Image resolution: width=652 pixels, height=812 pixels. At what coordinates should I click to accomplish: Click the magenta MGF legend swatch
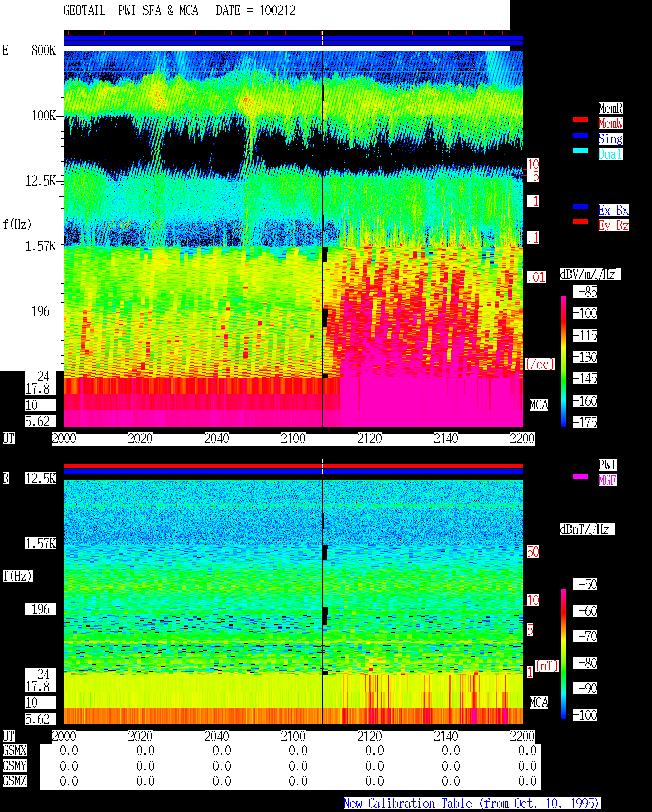pos(581,477)
